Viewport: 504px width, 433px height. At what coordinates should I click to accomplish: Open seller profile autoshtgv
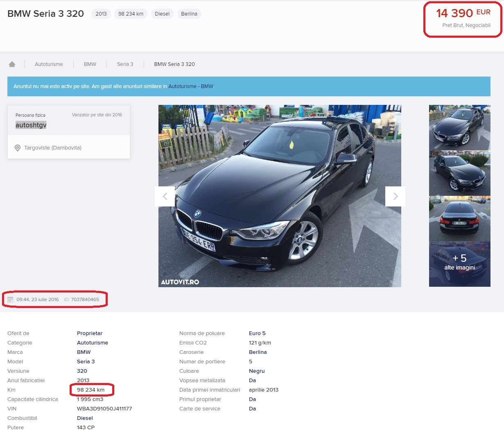[x=31, y=125]
